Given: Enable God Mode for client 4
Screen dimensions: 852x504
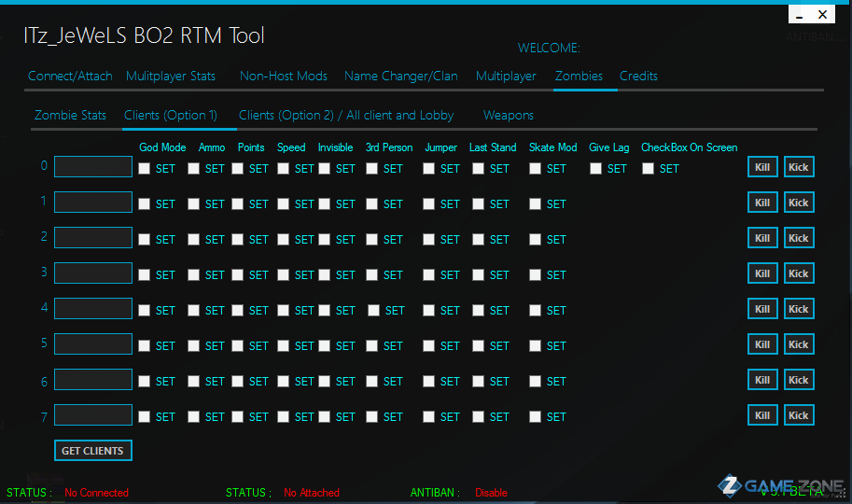Looking at the screenshot, I should coord(144,310).
